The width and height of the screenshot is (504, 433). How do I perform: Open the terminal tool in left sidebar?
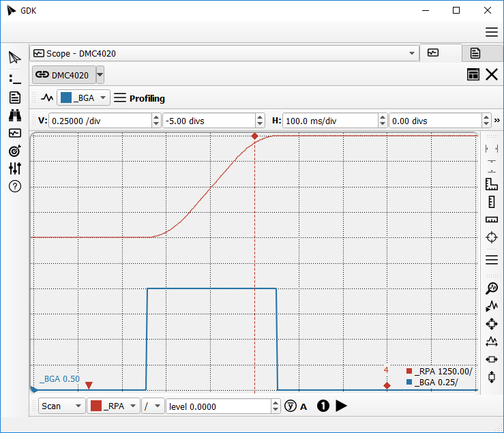(14, 78)
